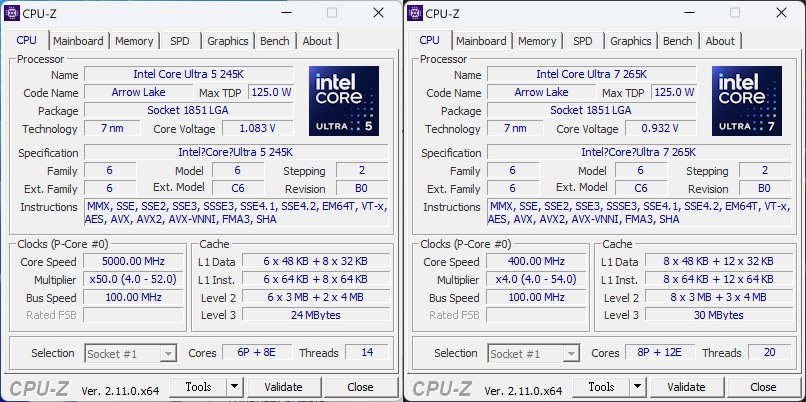Click the CPU-Z app icon in left window title bar

[x=11, y=13]
